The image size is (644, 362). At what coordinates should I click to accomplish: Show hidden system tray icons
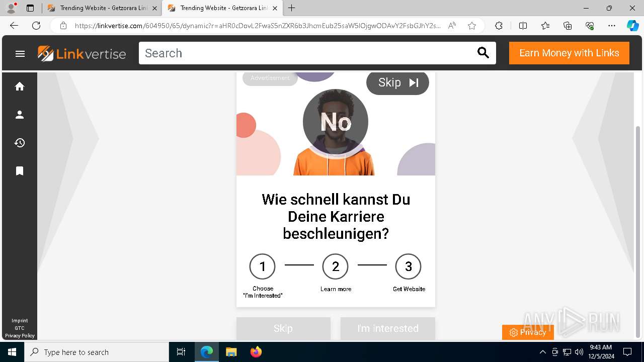[542, 352]
